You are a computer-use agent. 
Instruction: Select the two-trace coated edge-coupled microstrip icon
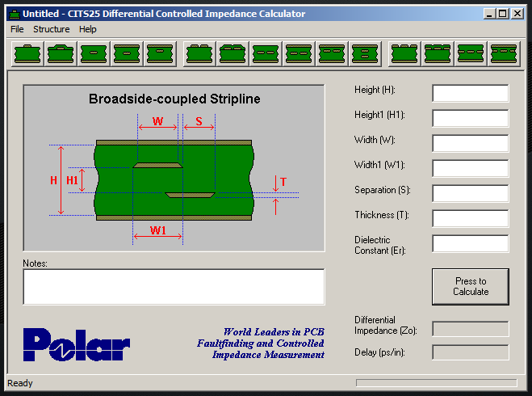[x=232, y=53]
